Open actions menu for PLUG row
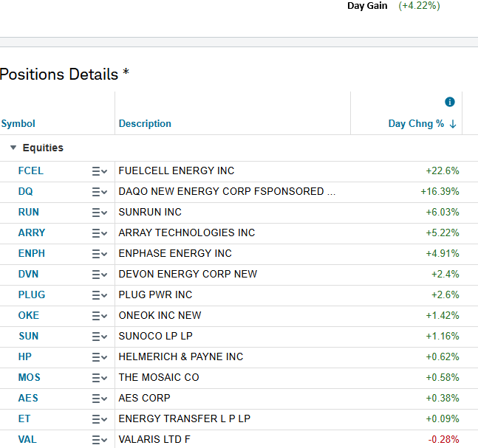This screenshot has width=478, height=448. pos(100,295)
